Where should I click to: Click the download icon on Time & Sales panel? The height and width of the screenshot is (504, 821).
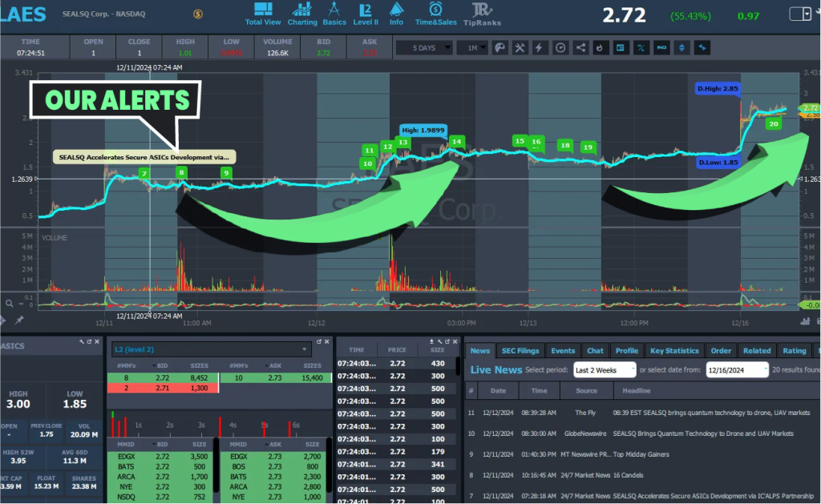[x=431, y=342]
